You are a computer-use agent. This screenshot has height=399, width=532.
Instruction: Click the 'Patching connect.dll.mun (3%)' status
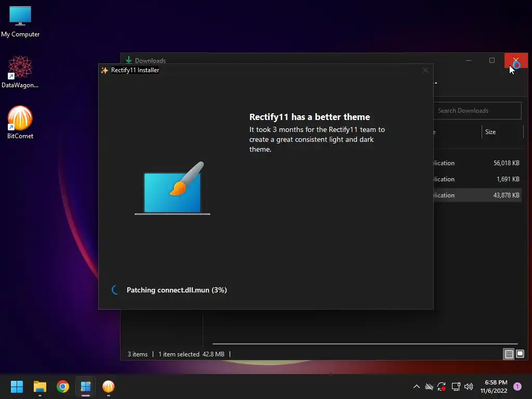pyautogui.click(x=177, y=290)
